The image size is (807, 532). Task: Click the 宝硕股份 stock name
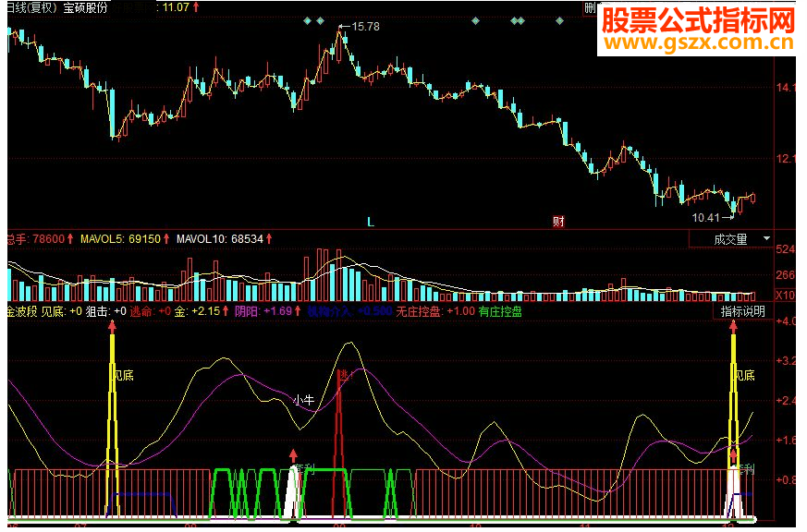[85, 7]
